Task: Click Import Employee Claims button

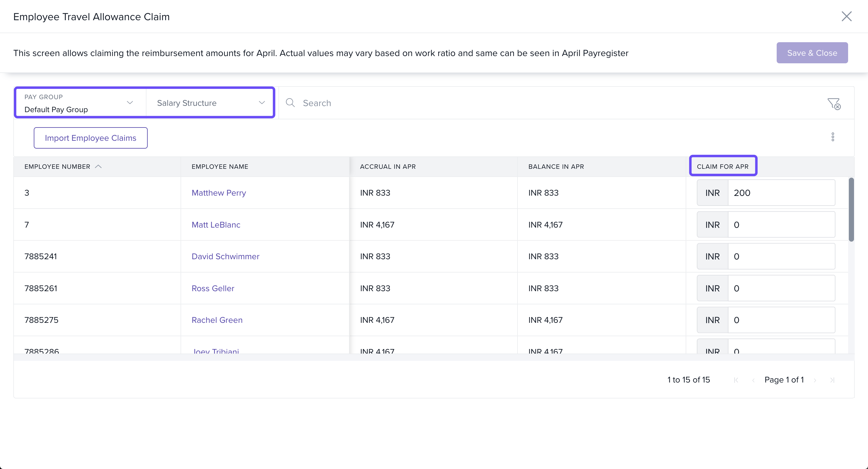Action: click(90, 138)
